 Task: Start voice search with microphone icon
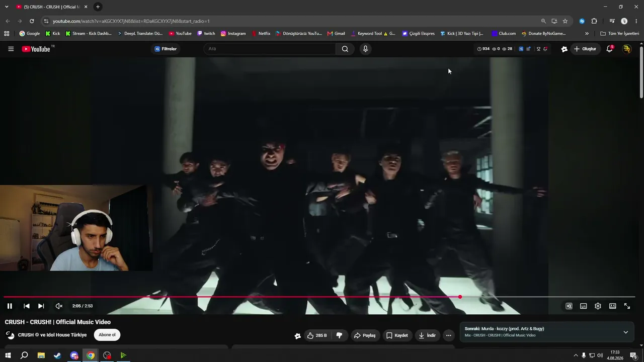[x=365, y=49]
